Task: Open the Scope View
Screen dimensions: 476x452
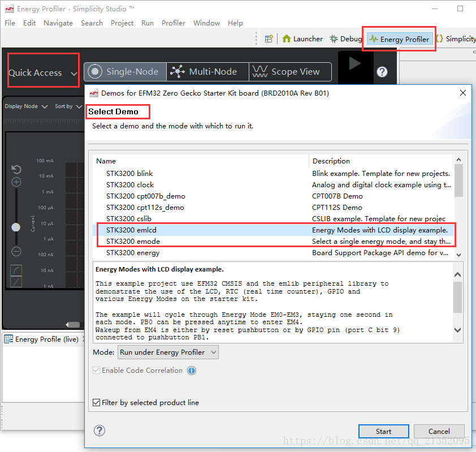Action: [x=290, y=72]
